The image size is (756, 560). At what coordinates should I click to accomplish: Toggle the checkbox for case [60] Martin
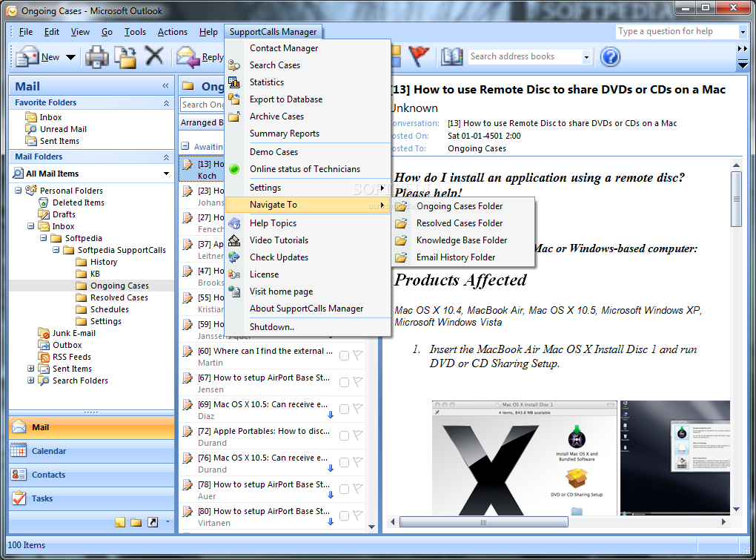[x=344, y=356]
